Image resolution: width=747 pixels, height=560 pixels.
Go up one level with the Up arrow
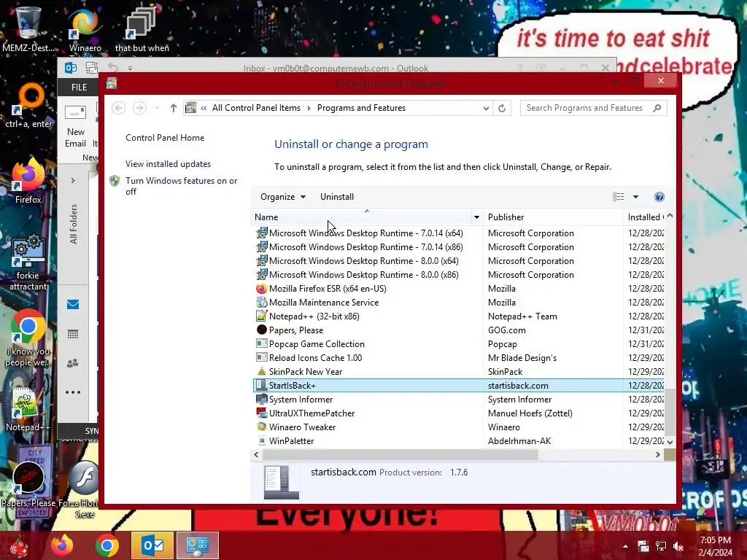[x=174, y=108]
